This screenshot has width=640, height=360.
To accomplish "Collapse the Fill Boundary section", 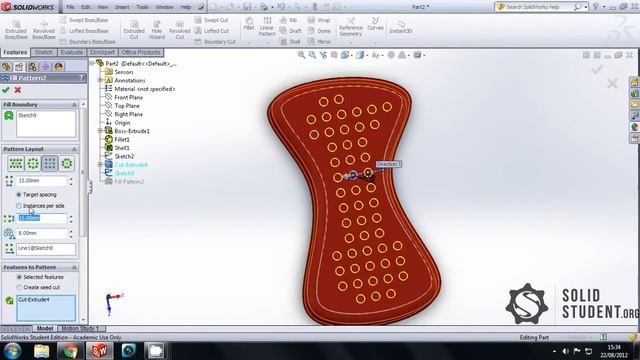I will click(x=74, y=105).
